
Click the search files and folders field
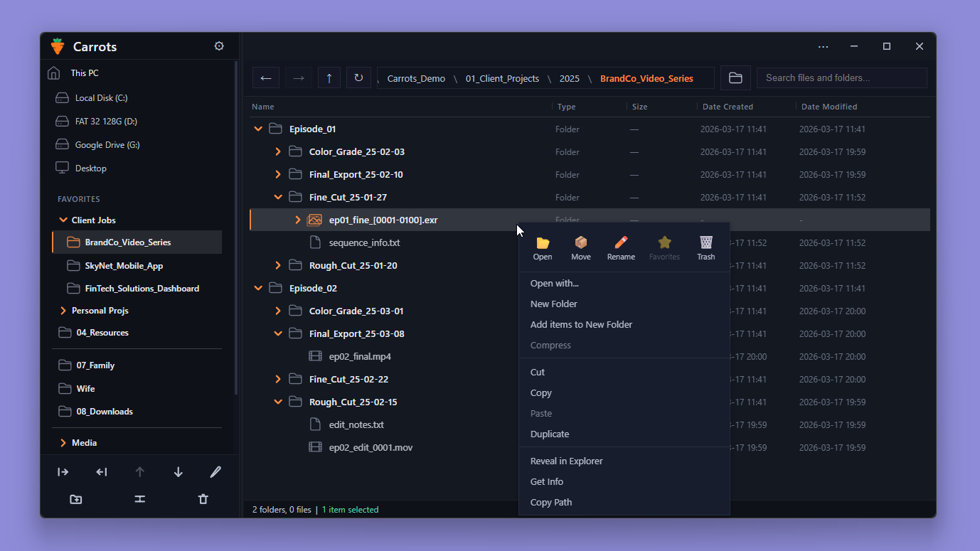point(841,78)
